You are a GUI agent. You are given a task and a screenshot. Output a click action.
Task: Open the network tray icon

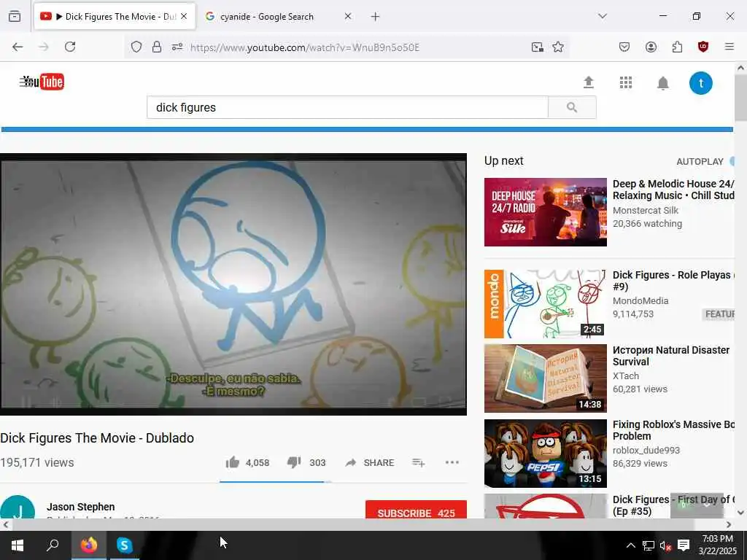click(x=648, y=545)
